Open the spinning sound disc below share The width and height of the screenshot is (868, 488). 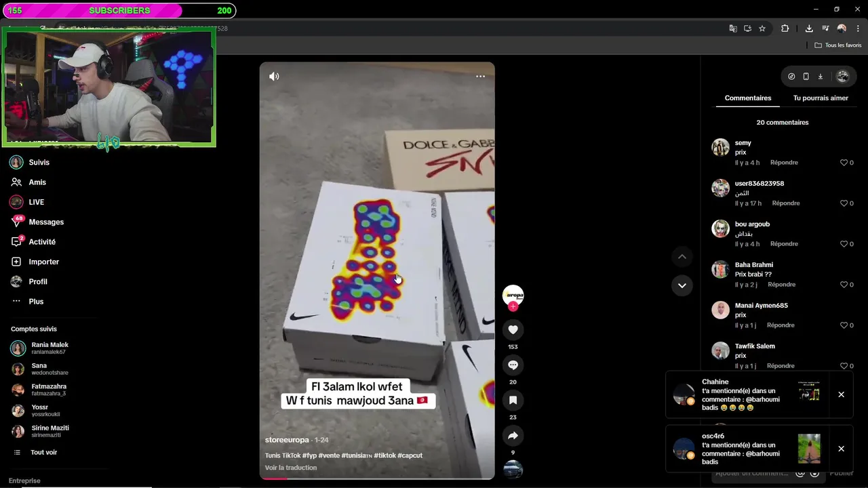coord(513,469)
